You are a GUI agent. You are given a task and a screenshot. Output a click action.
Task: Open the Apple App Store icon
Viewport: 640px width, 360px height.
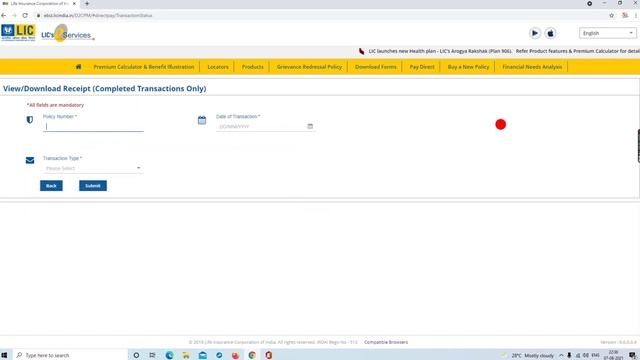coord(550,33)
